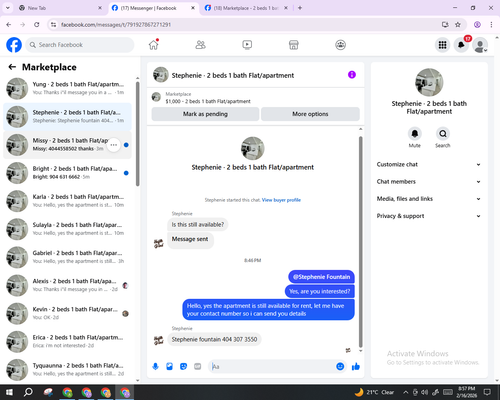Open conversation information purple icon
Viewport: 500px width, 400px height.
pyautogui.click(x=352, y=75)
